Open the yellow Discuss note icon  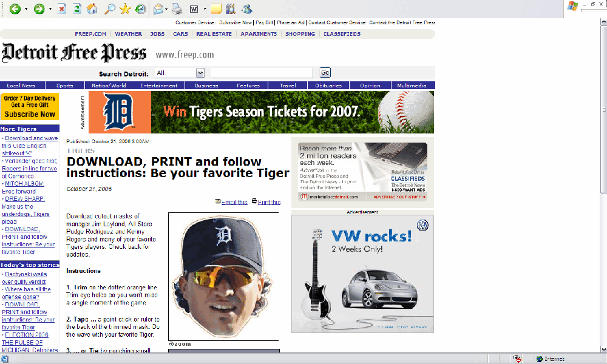tap(216, 8)
